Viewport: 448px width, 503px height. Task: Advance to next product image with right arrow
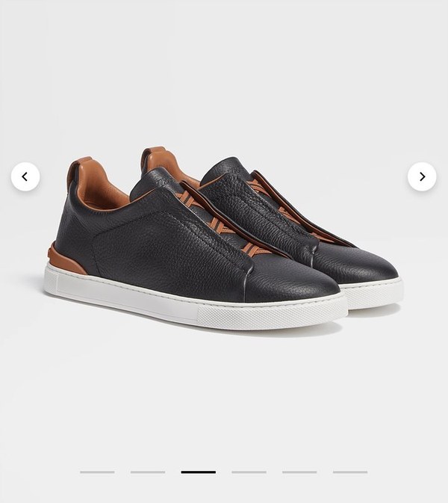pos(422,176)
